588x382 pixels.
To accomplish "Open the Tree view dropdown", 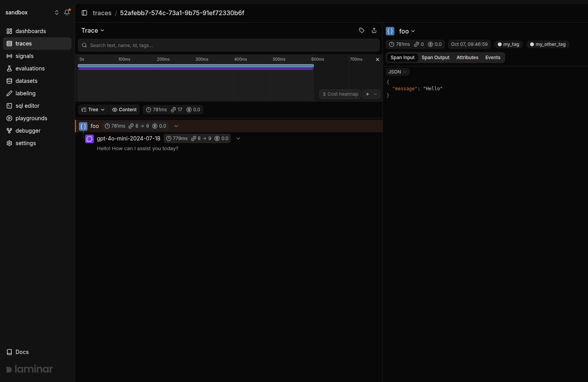I will click(x=93, y=110).
